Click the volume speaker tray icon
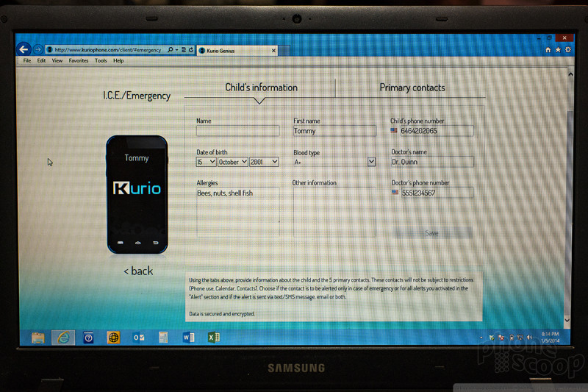 pyautogui.click(x=529, y=338)
